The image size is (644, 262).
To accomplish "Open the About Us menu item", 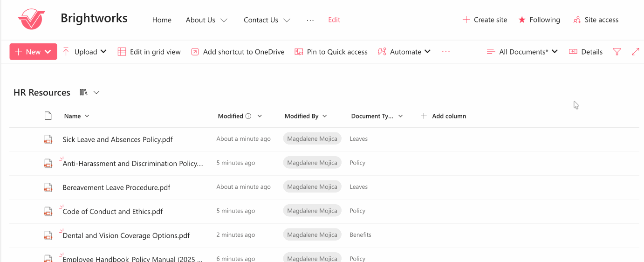I will (200, 20).
